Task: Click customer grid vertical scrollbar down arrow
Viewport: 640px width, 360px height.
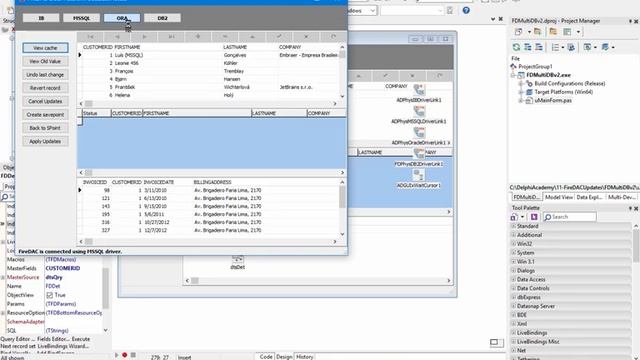Action: [x=342, y=96]
